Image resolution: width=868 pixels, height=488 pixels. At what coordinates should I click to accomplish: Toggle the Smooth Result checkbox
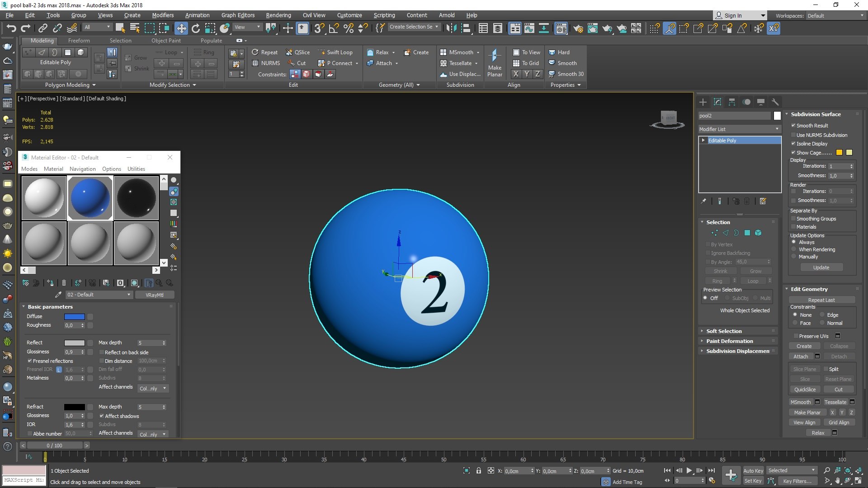(x=793, y=126)
